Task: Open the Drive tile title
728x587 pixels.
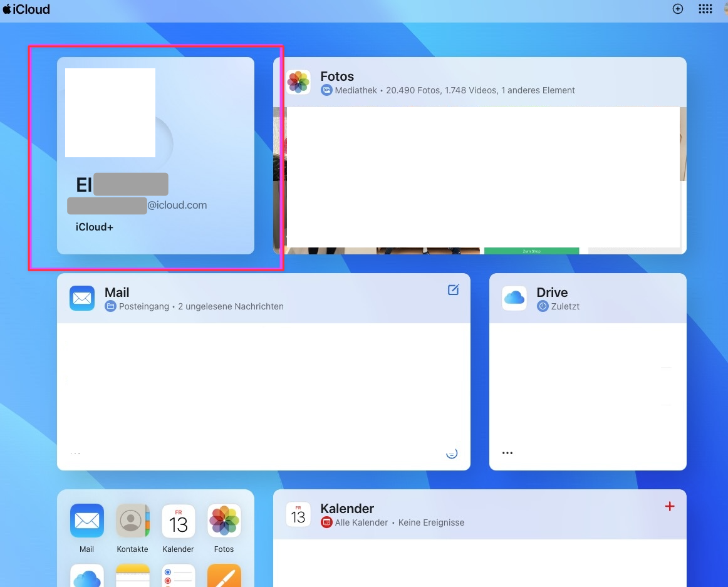Action: click(x=552, y=293)
